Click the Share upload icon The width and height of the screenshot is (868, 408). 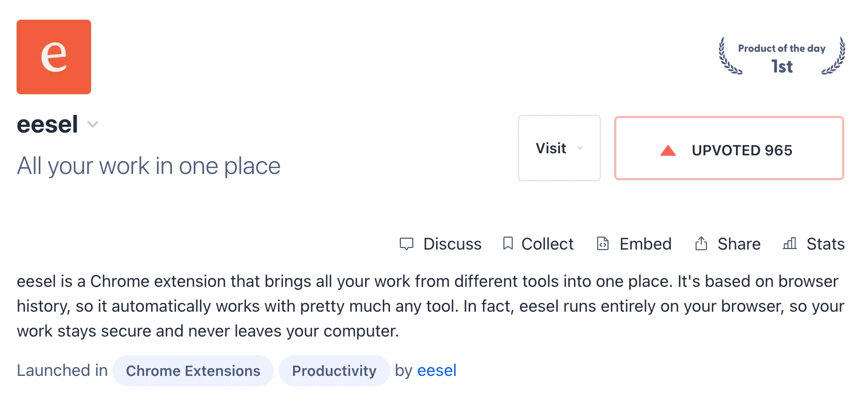tap(701, 243)
